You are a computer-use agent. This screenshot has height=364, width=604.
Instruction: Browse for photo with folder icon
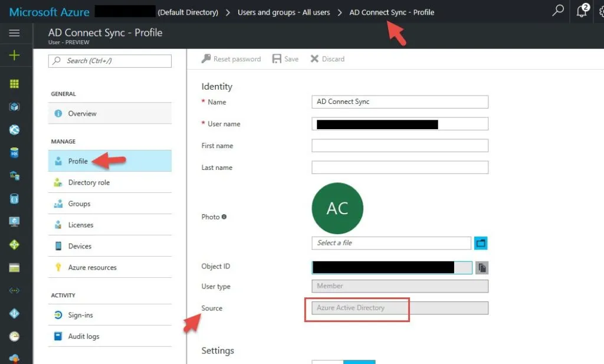[481, 243]
